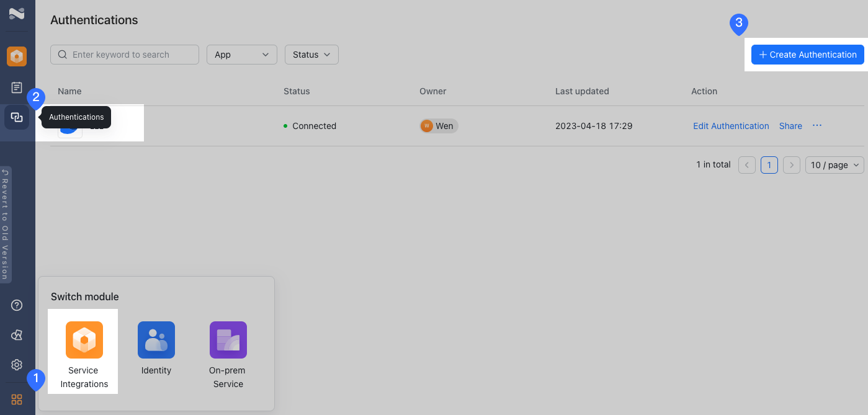
Task: Click the apps grid icon at sidebar bottom
Action: tap(16, 399)
